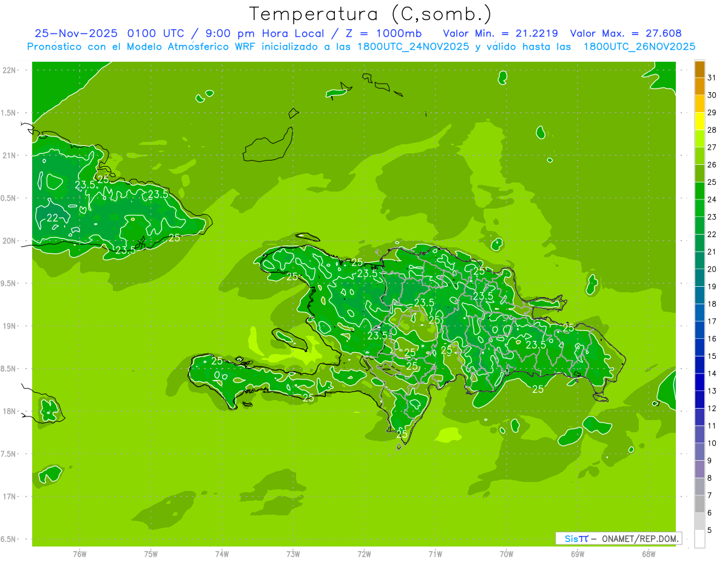Click the '73W' longitude axis label
Image resolution: width=728 pixels, height=562 pixels.
[293, 554]
